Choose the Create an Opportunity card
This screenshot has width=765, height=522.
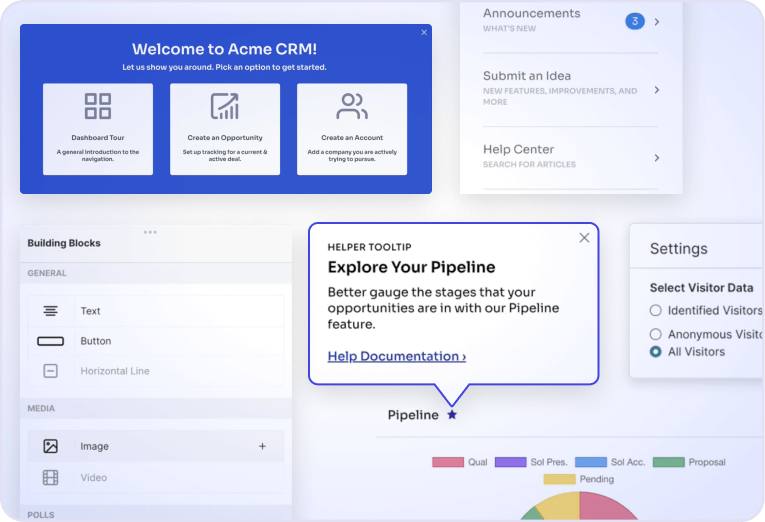coord(225,129)
